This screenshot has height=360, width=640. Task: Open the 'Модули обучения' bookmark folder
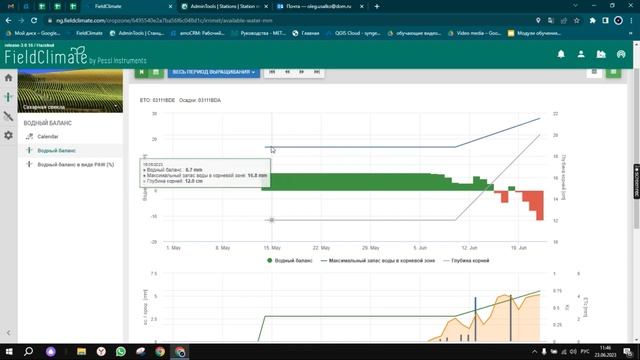(x=534, y=33)
